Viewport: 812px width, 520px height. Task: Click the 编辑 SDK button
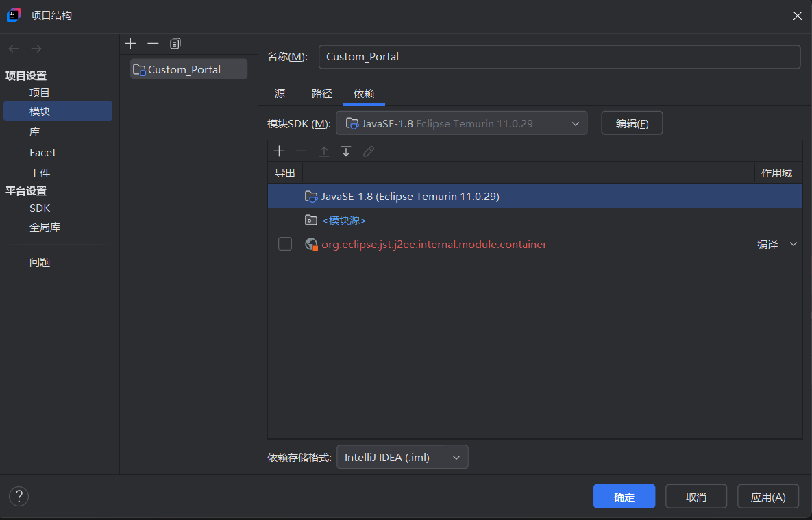tap(631, 123)
